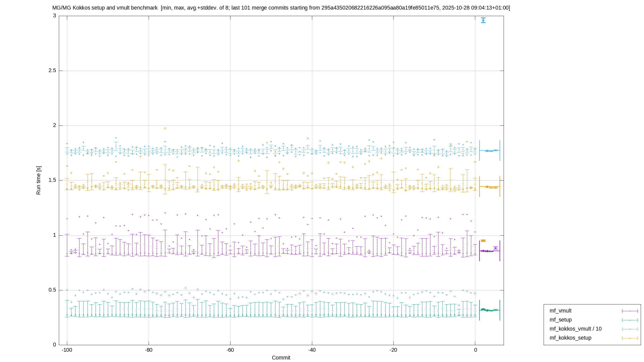This screenshot has height=362, width=644.
Task: Click the orange summary bar near y=1.5 at right
Action: coord(490,187)
